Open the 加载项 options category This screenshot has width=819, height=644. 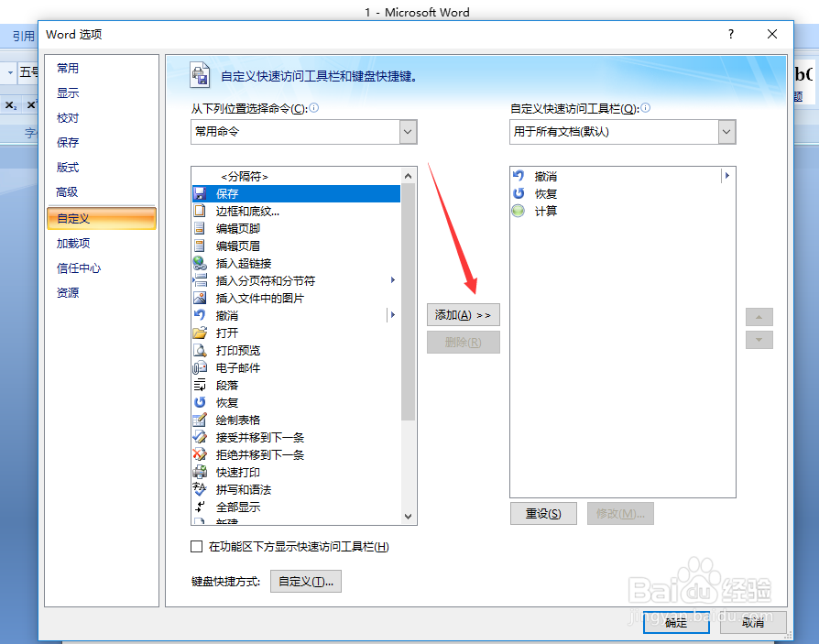click(73, 244)
